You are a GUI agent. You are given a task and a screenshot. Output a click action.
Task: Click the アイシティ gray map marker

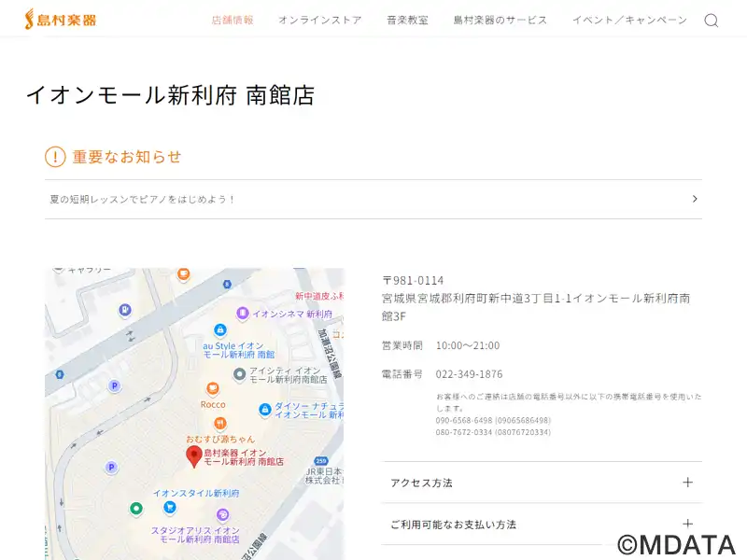(239, 375)
